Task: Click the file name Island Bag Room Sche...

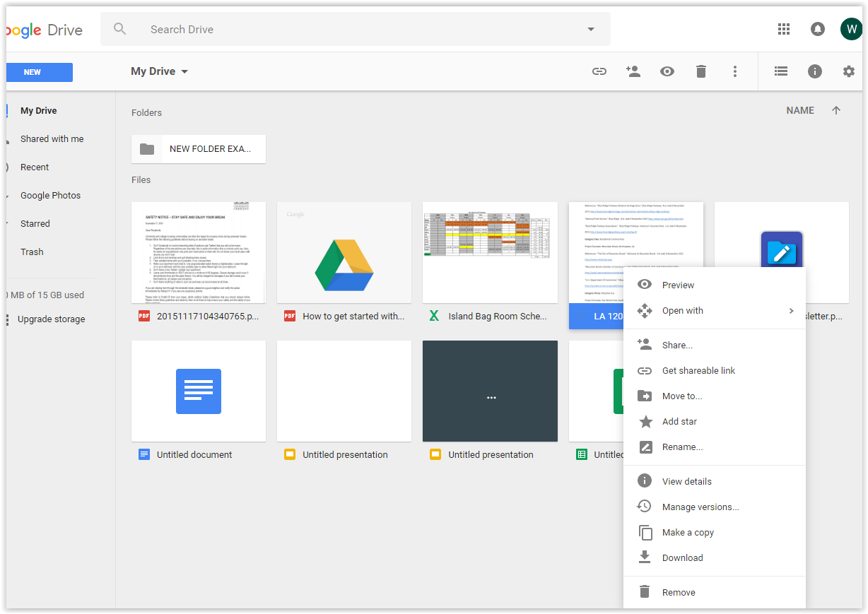Action: coord(498,317)
